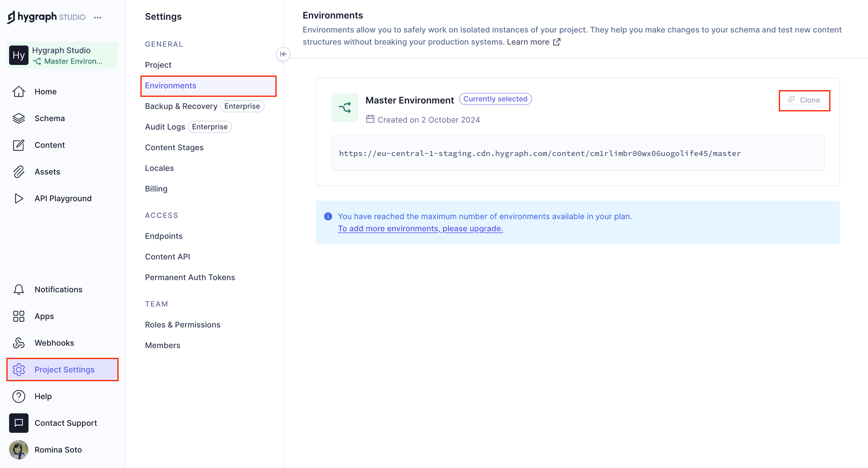Open the Schema section from the sidebar

(49, 118)
